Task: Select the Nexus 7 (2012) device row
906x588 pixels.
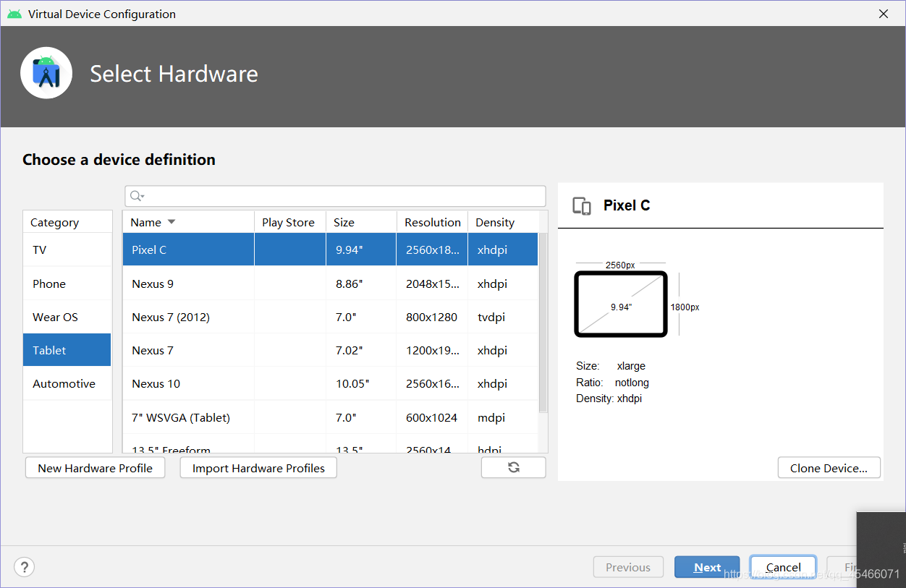Action: coord(330,317)
